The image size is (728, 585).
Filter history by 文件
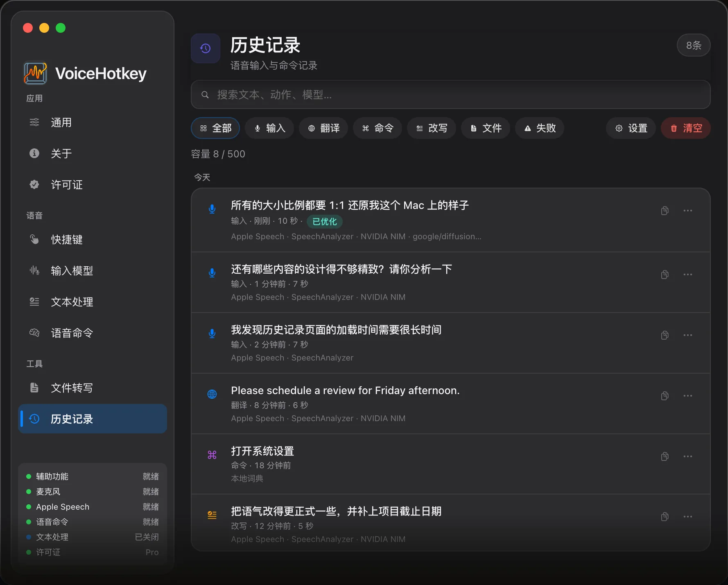pos(486,128)
